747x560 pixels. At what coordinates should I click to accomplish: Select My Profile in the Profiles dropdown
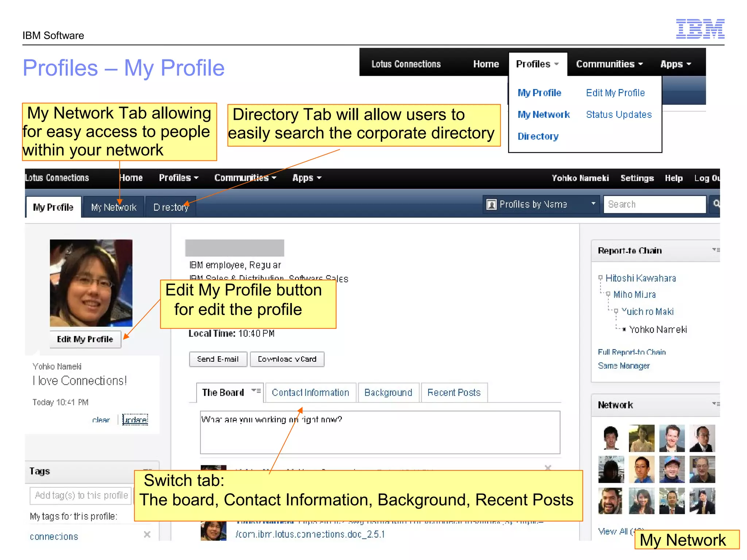point(539,93)
